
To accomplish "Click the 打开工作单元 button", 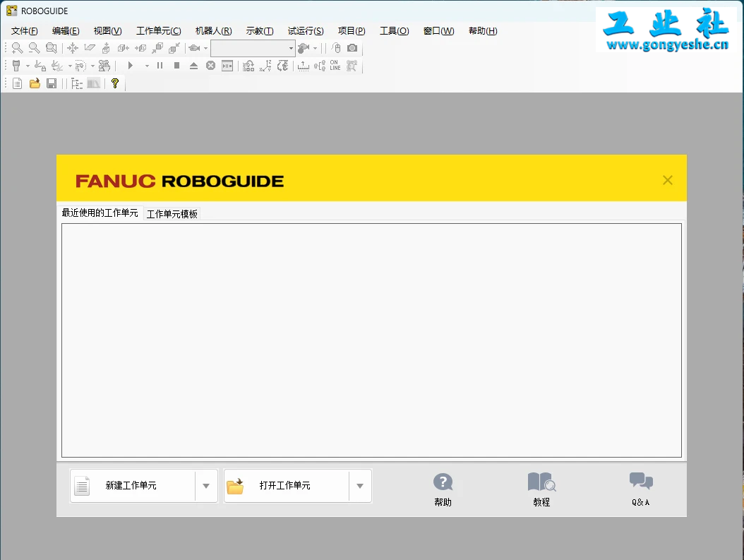I will (x=287, y=485).
